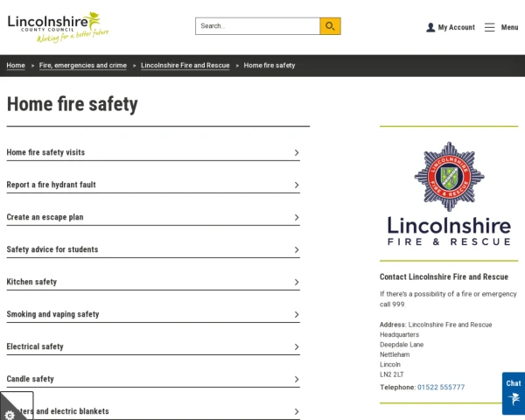Click the chevron beside Home fire safety visits
Image resolution: width=525 pixels, height=420 pixels.
tap(297, 153)
